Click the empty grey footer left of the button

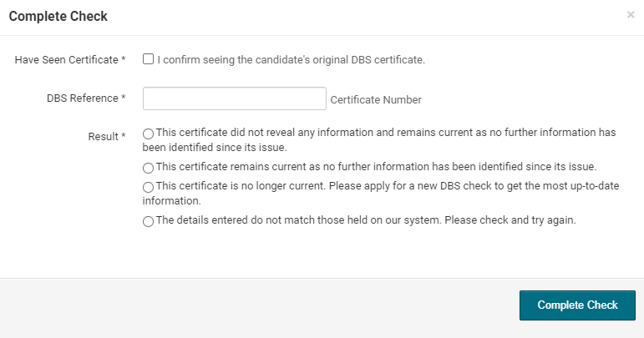[x=251, y=305]
